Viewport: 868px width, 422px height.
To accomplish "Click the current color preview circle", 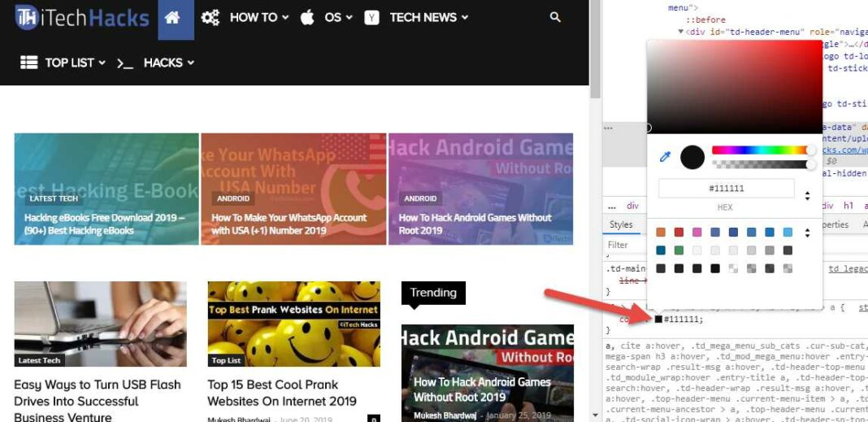I will (x=692, y=157).
